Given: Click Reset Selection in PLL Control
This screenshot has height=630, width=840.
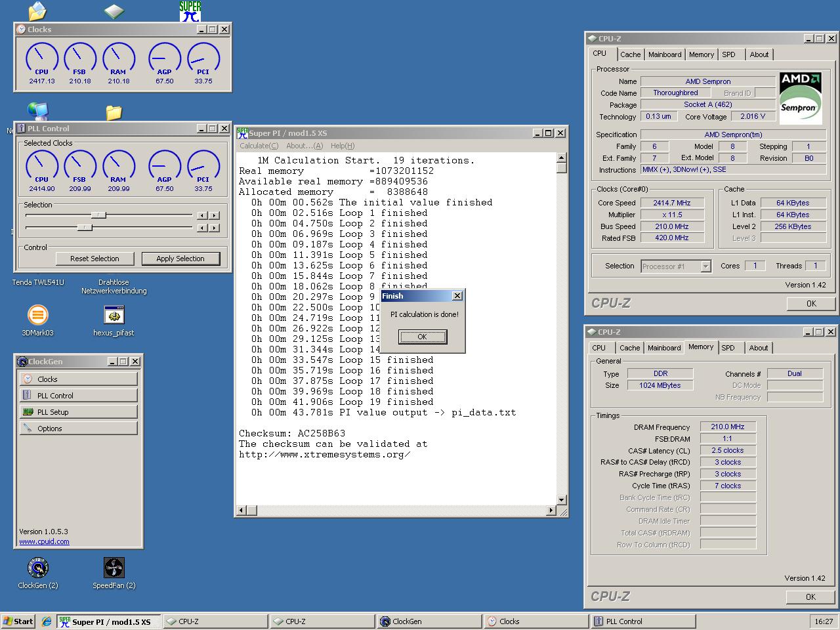Looking at the screenshot, I should 94,259.
